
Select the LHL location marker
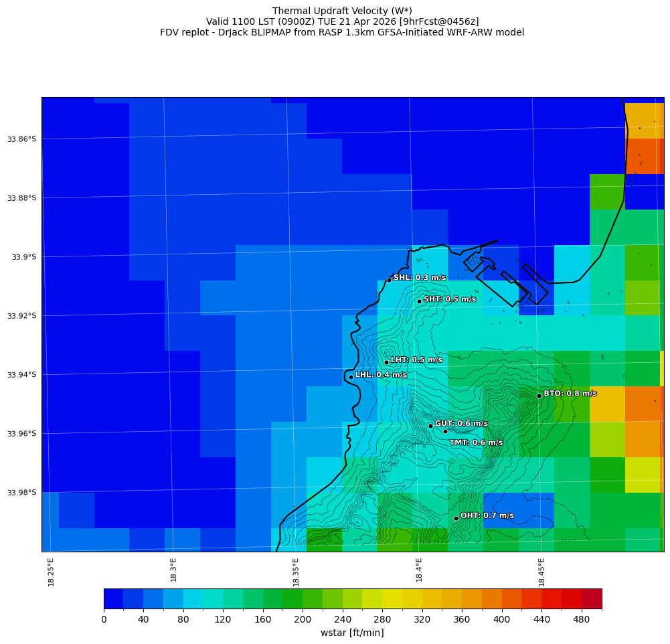point(351,377)
